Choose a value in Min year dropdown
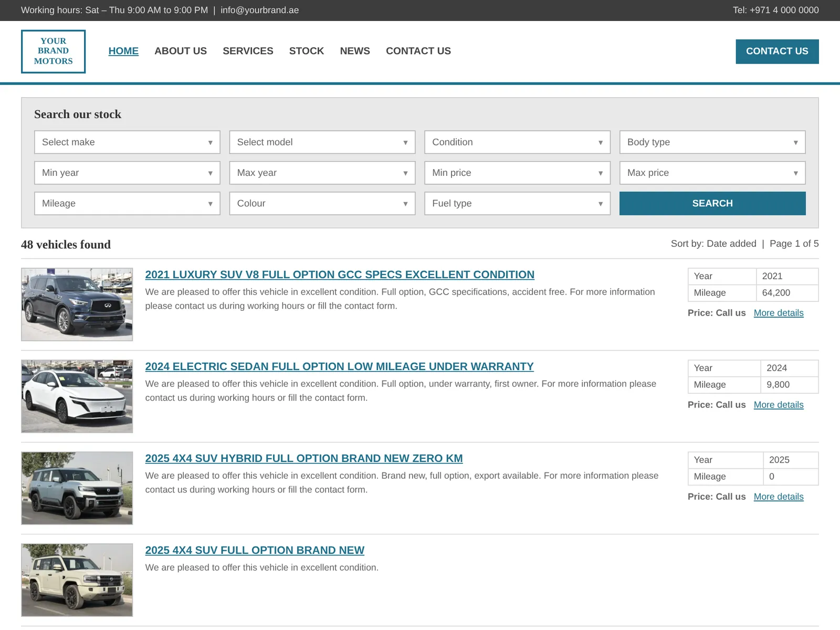 (x=127, y=173)
